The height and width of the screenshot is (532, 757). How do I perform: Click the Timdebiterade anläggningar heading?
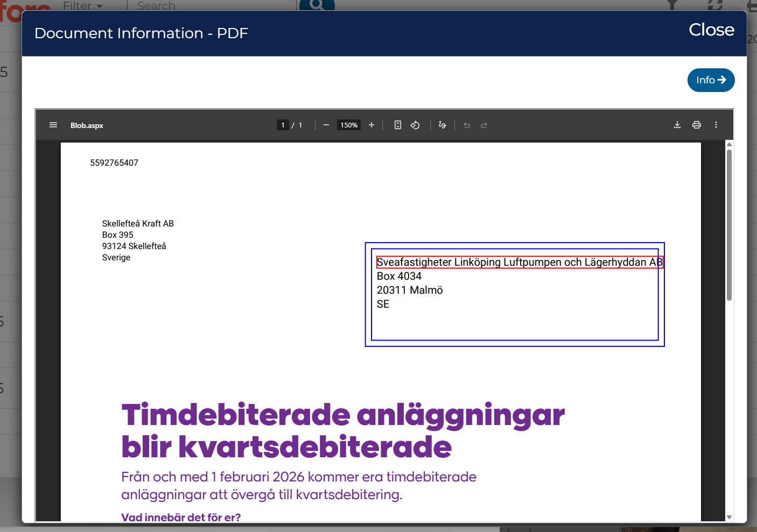[x=343, y=415]
